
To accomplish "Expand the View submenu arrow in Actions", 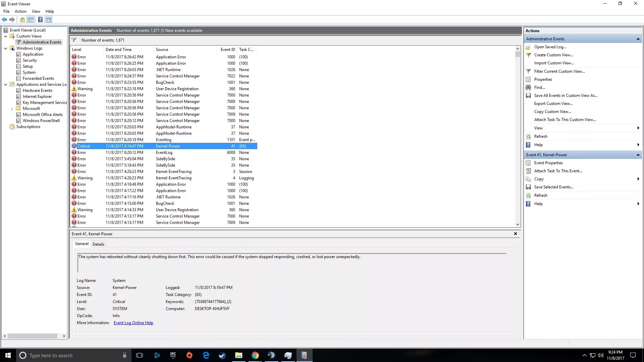I will click(x=638, y=128).
